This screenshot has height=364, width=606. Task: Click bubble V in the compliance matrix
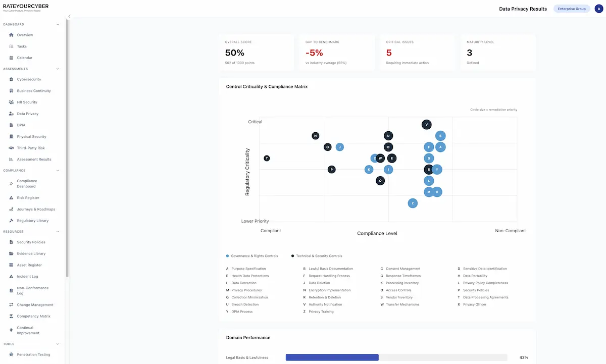pyautogui.click(x=427, y=125)
